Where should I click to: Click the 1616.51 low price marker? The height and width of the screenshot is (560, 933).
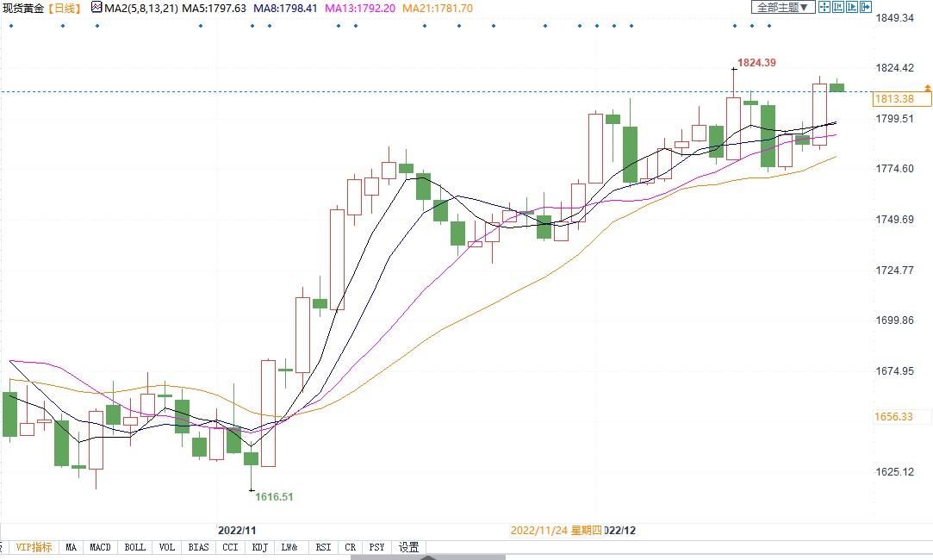pyautogui.click(x=274, y=497)
